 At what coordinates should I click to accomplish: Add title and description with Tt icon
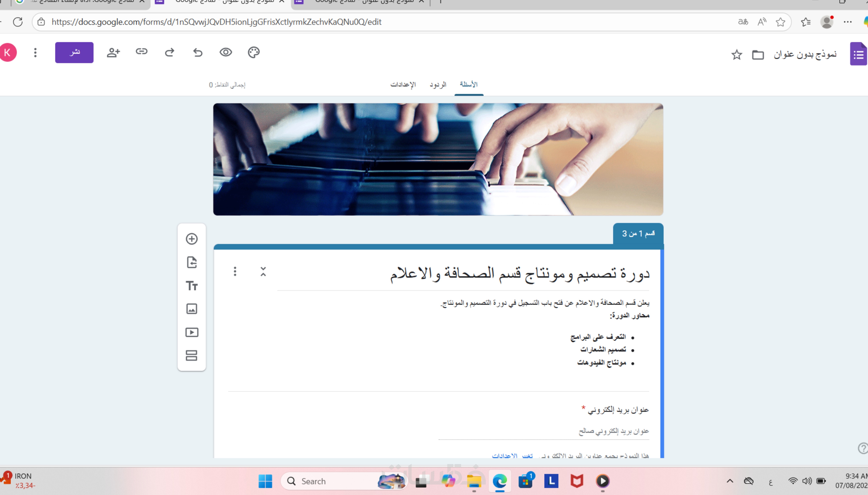point(191,286)
